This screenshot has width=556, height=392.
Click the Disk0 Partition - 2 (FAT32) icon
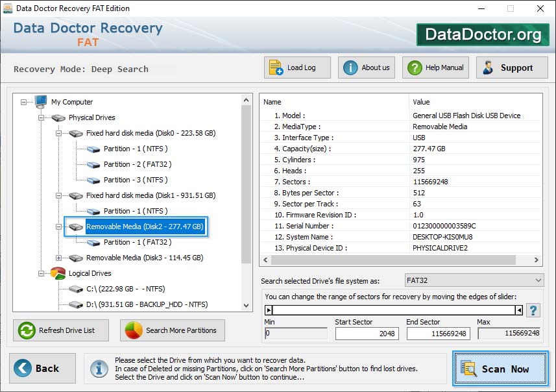point(93,165)
